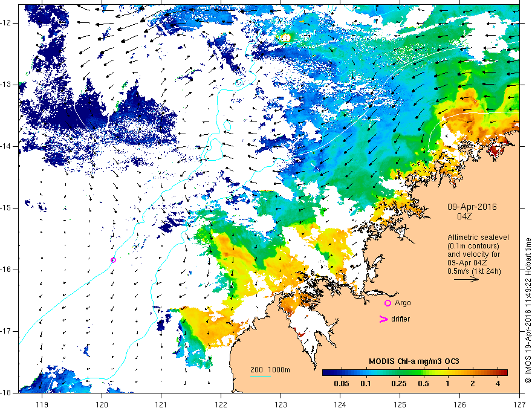This screenshot has height=411, width=532.
Task: Click the colorbar tick label '0.25'
Action: tap(399, 384)
